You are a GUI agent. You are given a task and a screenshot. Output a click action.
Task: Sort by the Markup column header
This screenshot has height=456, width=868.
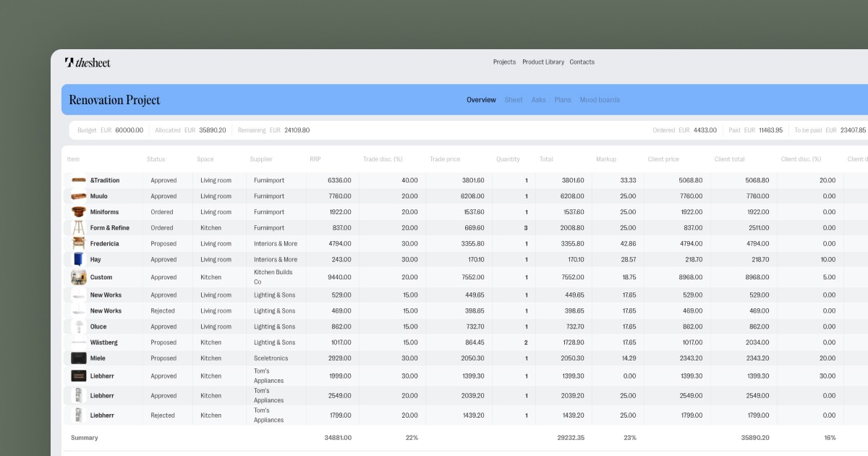[x=606, y=159]
